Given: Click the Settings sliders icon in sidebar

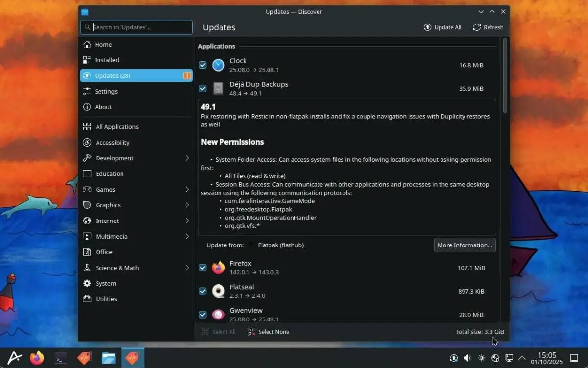Looking at the screenshot, I should pos(87,91).
